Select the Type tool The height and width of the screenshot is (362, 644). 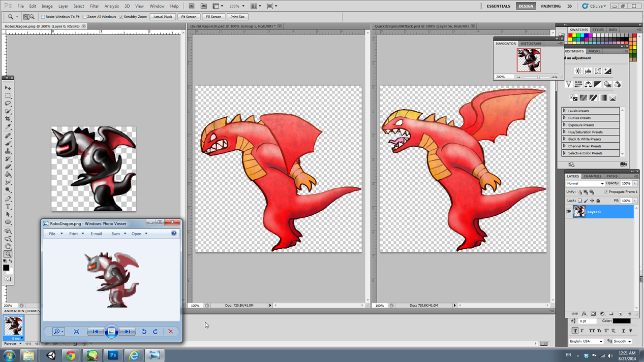[x=8, y=206]
